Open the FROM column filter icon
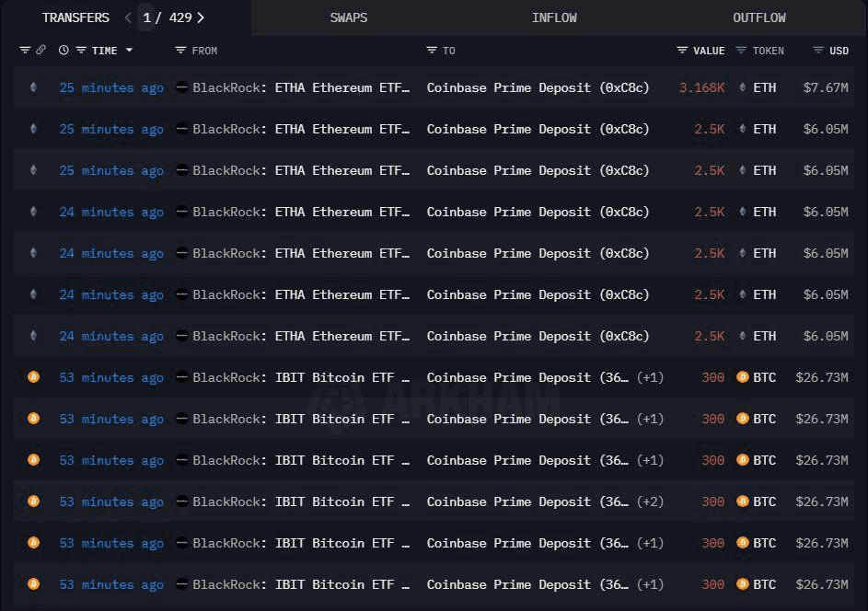 (180, 51)
